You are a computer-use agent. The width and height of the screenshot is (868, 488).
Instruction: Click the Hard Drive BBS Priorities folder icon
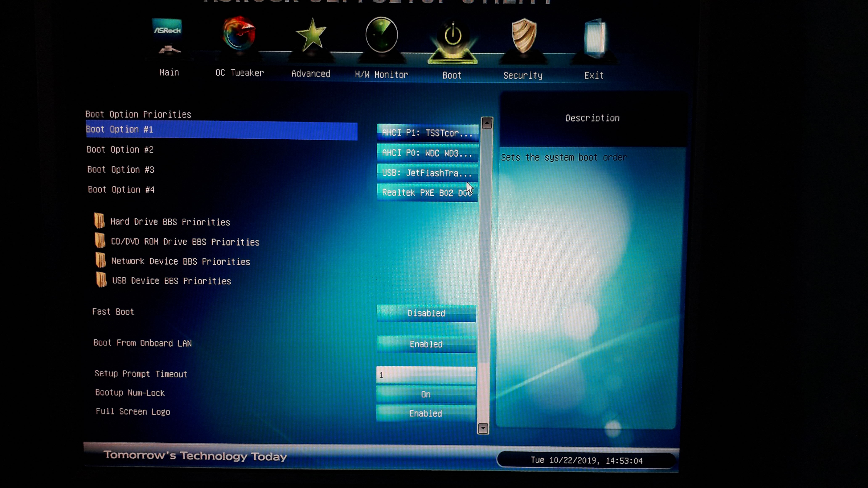pos(99,221)
